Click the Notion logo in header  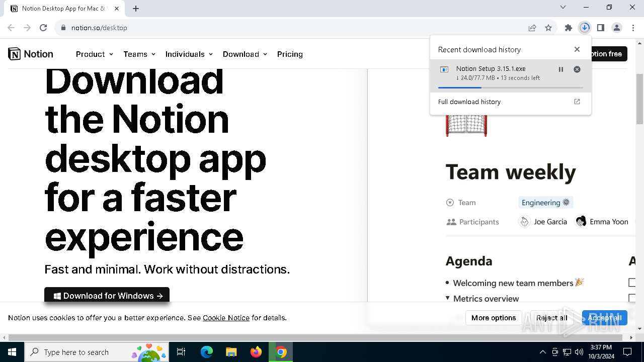coord(31,54)
